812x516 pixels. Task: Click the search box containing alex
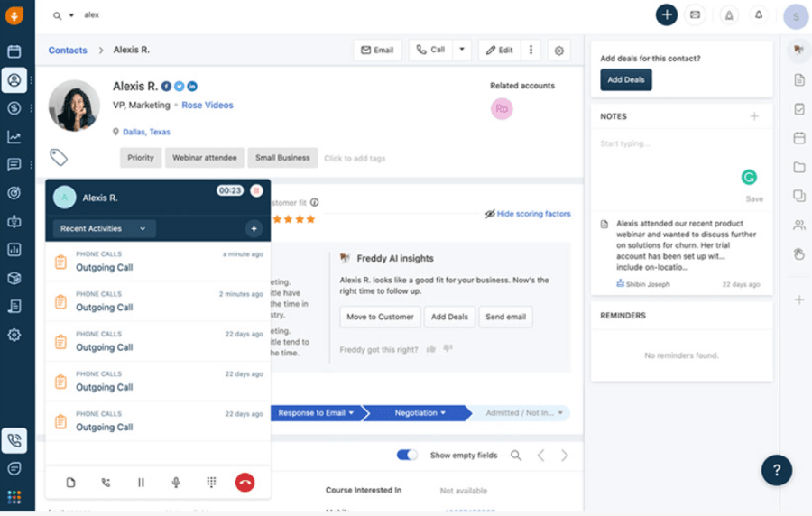[x=92, y=15]
